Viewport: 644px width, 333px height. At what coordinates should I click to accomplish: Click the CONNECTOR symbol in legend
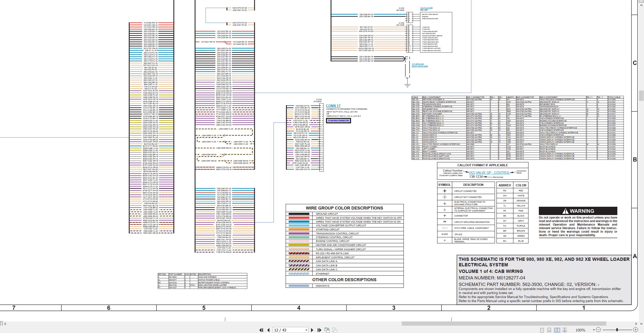(445, 216)
